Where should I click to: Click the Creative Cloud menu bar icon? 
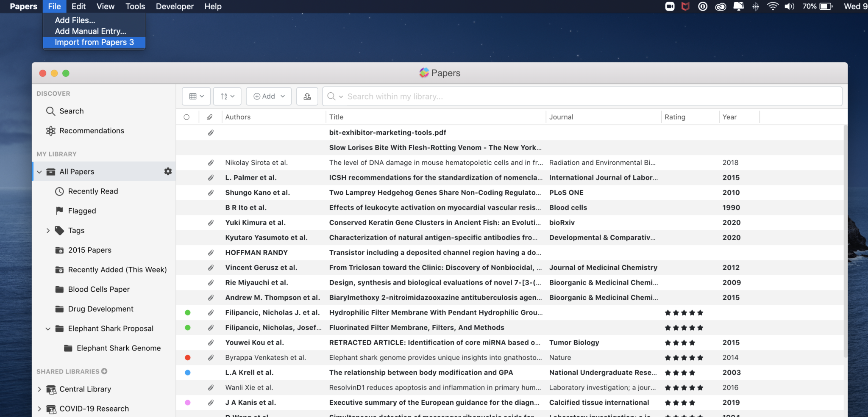tap(721, 6)
